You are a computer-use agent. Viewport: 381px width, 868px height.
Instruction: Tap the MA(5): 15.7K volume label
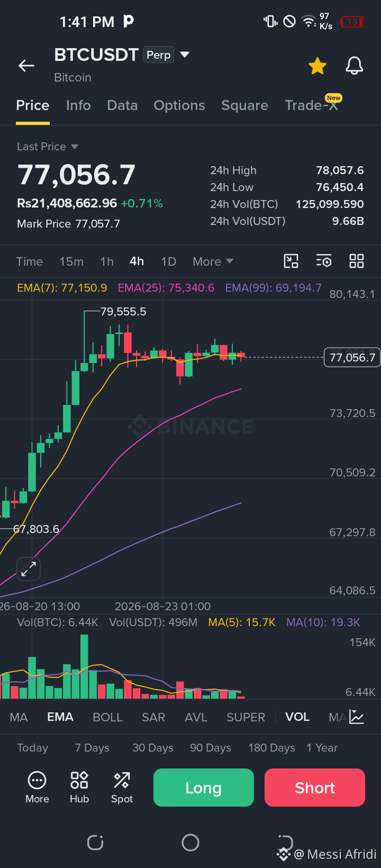click(x=242, y=622)
